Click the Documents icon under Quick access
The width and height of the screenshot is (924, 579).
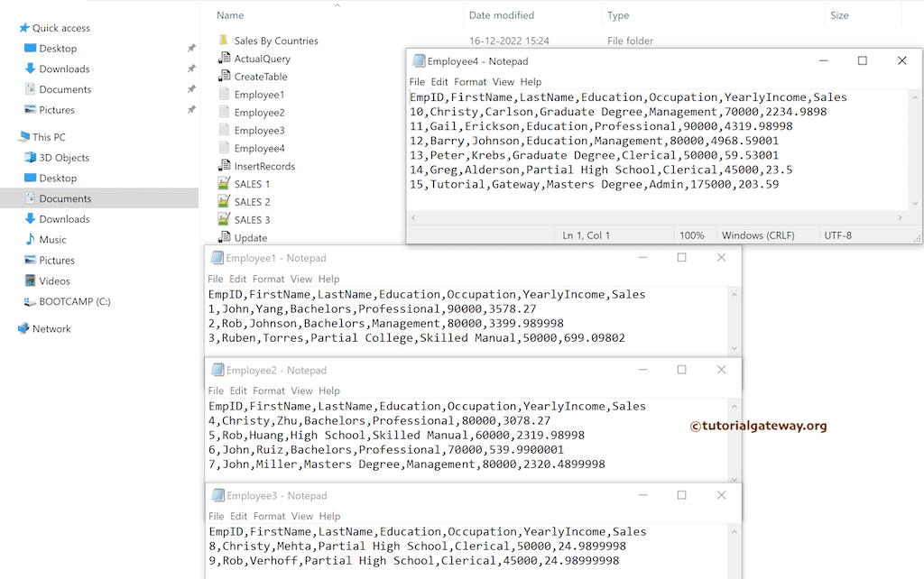30,89
